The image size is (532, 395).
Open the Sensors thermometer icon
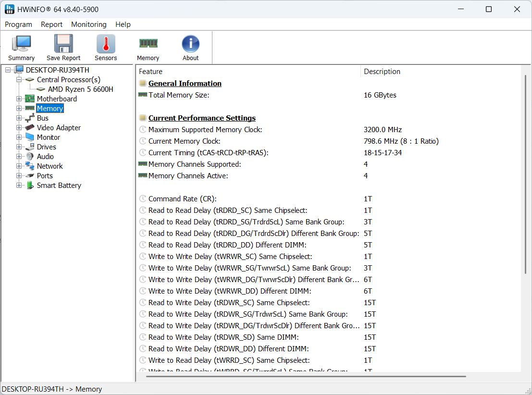tap(106, 44)
